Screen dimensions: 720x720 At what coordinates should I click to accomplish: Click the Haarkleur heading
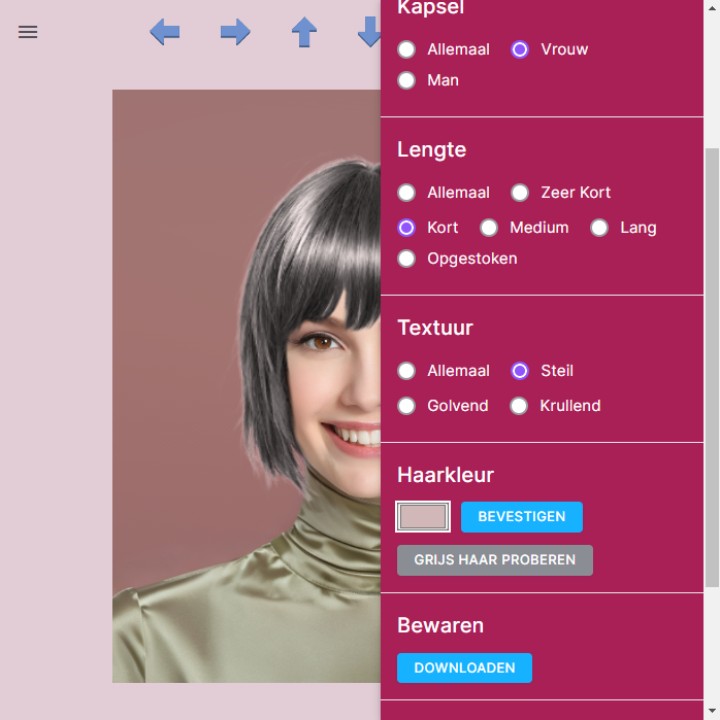pos(445,475)
